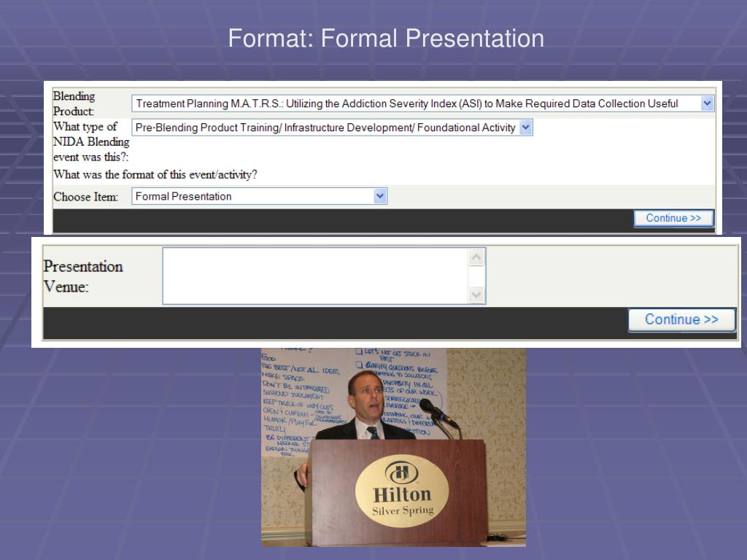
Task: Click the Hilton podium speaker photo
Action: click(393, 447)
